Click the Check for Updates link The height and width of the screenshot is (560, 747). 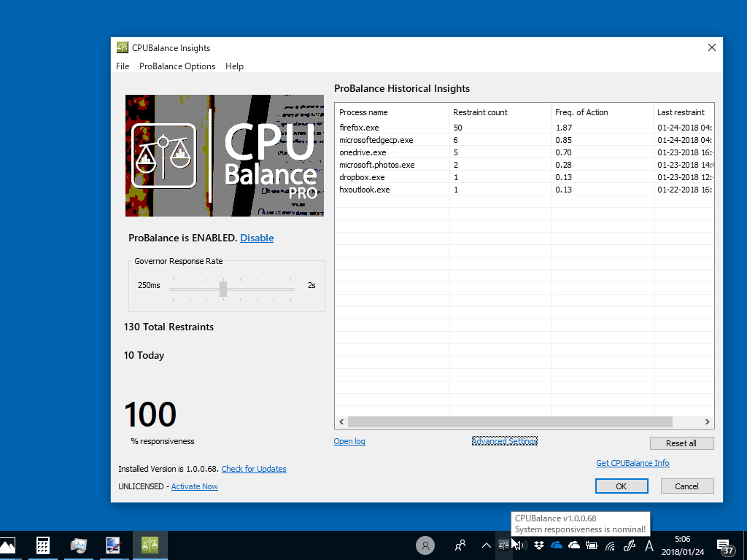pos(254,469)
